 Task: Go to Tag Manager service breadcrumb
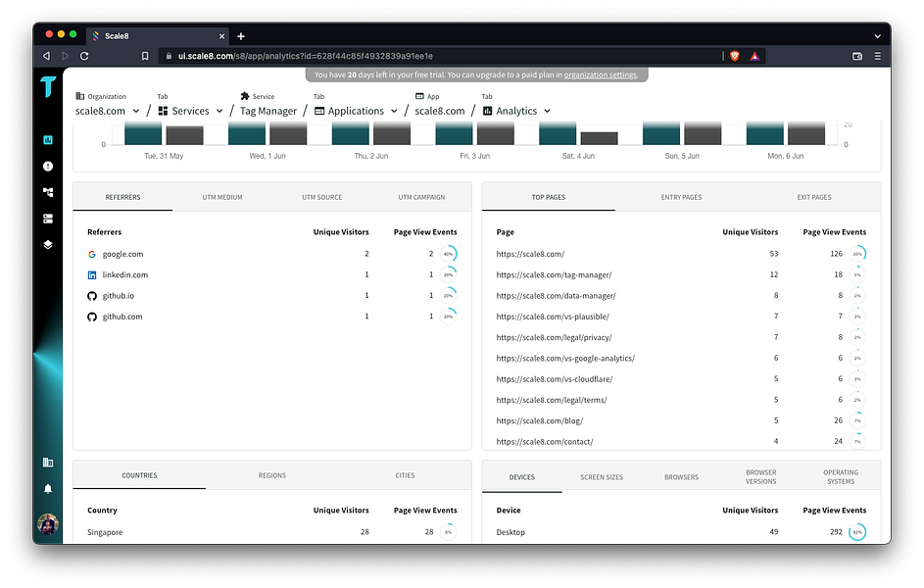click(x=268, y=111)
